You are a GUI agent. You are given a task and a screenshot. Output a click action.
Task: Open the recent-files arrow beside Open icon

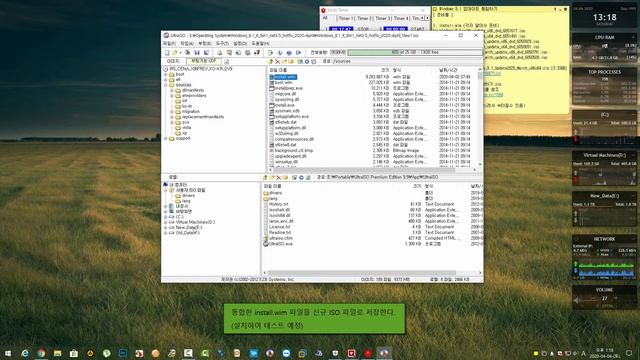point(180,53)
